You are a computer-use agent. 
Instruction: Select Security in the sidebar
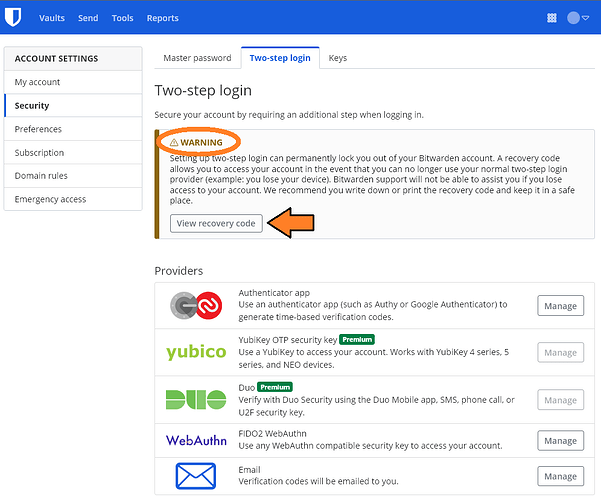[x=73, y=105]
